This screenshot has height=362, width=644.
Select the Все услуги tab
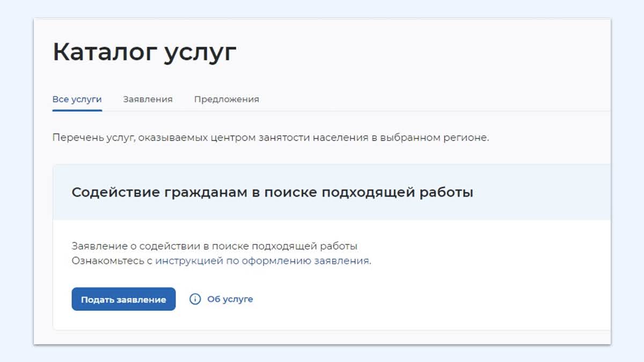pos(77,99)
